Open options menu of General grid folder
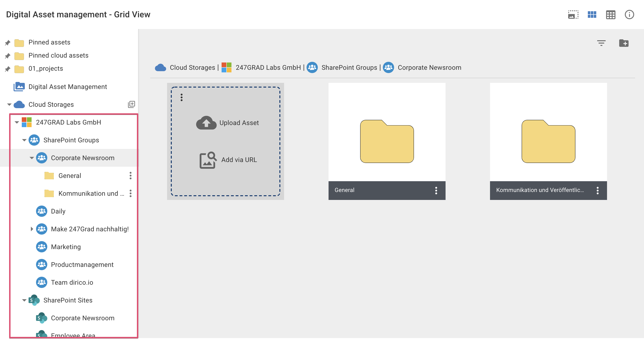The image size is (644, 339). tap(436, 190)
